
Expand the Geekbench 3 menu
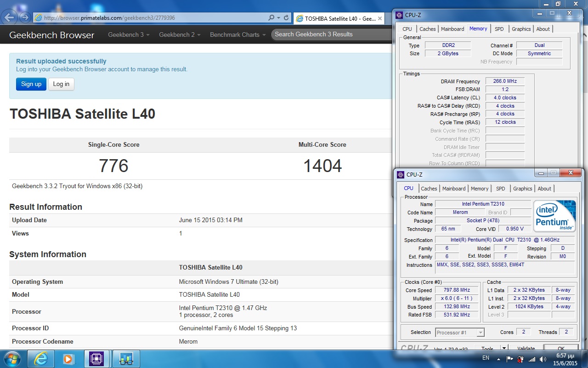[129, 34]
